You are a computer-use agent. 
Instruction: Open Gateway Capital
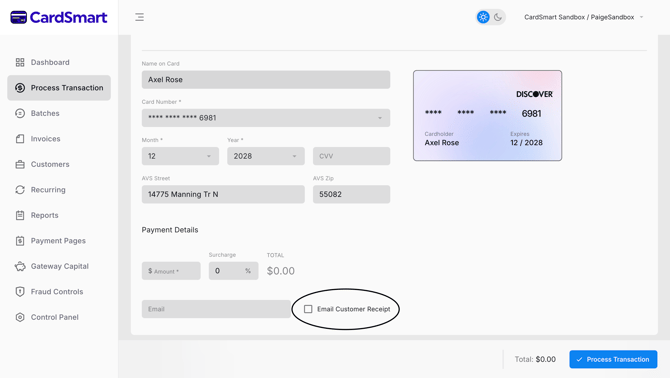59,267
